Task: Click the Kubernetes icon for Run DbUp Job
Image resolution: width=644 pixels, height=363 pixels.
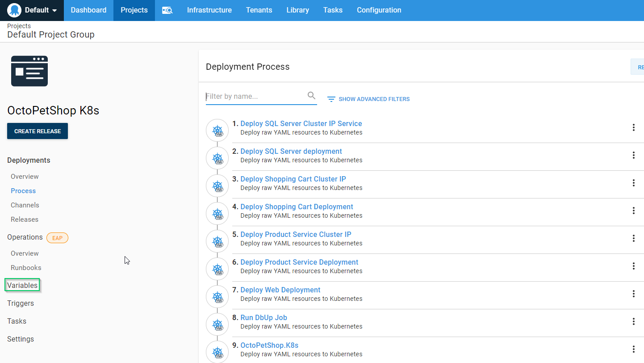Action: (217, 325)
